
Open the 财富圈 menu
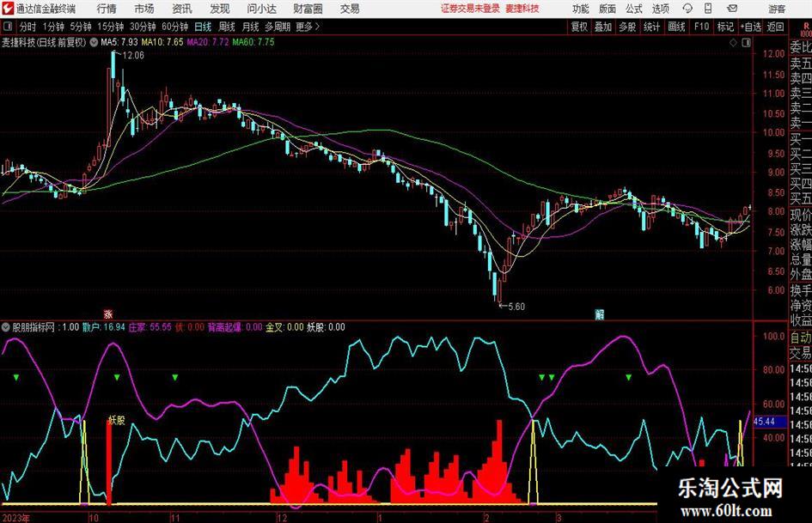point(308,9)
